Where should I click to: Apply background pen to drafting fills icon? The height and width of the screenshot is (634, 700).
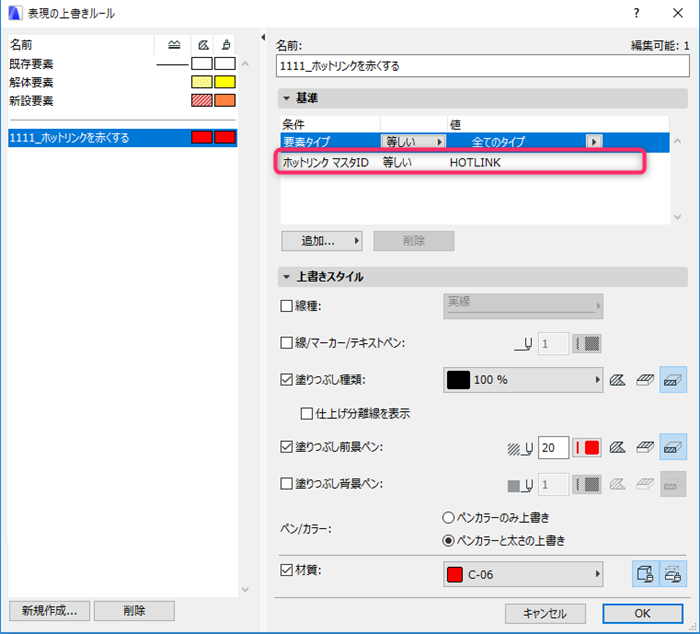pos(617,484)
